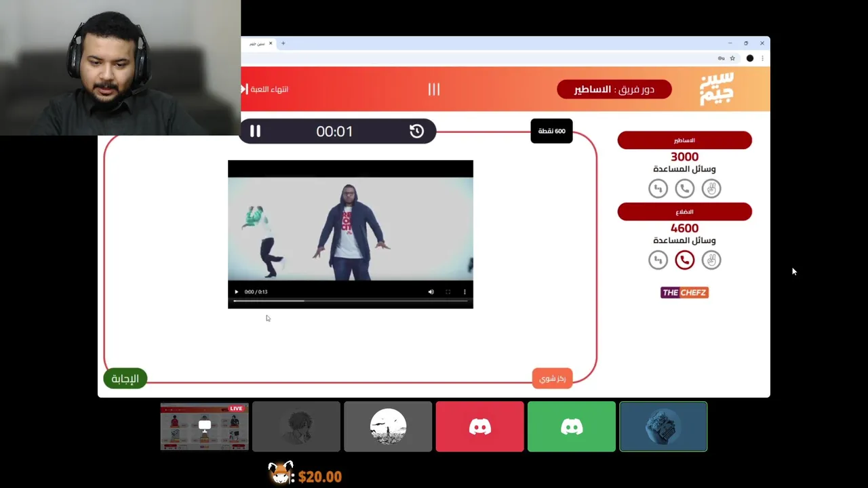Enter fullscreen on the video player

(448, 292)
